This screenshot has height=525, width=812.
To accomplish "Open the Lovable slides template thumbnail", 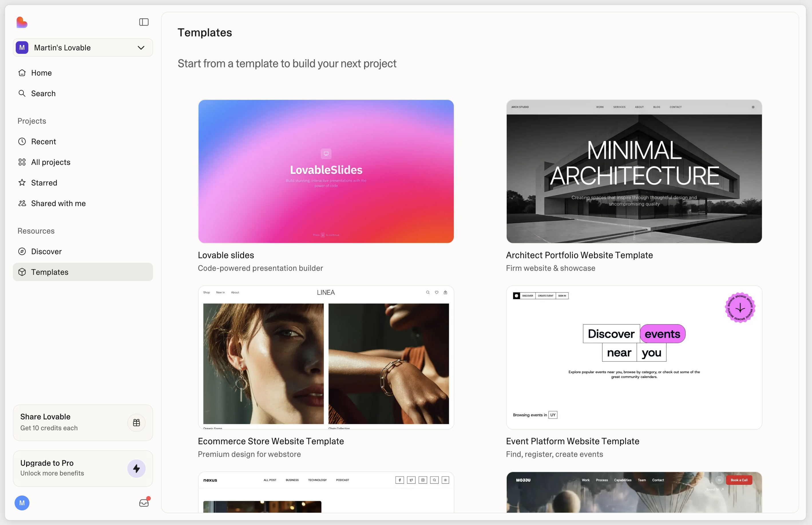I will (326, 171).
